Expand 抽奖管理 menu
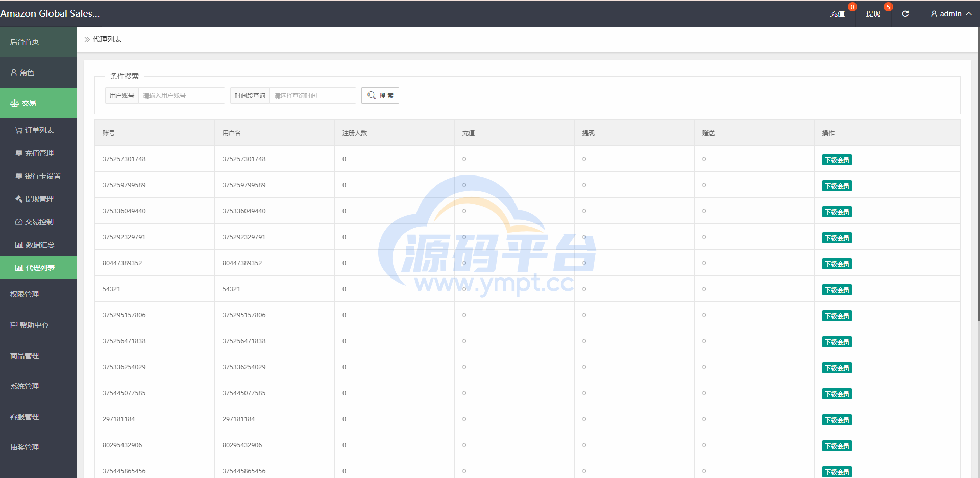The height and width of the screenshot is (478, 980). [38, 447]
